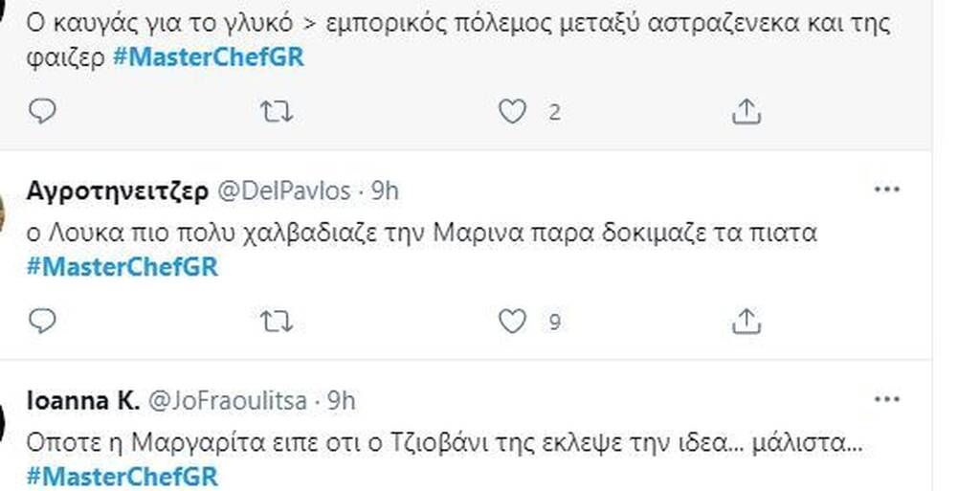Share the AstraZeneca trade war tweet
Image resolution: width=980 pixels, height=491 pixels.
[746, 112]
